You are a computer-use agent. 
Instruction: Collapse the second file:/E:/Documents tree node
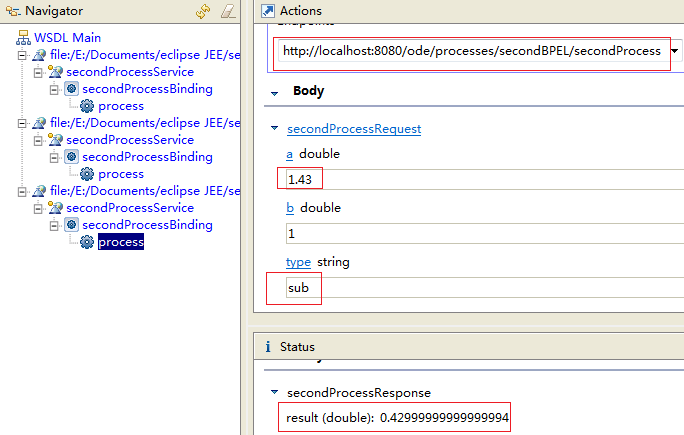click(22, 123)
